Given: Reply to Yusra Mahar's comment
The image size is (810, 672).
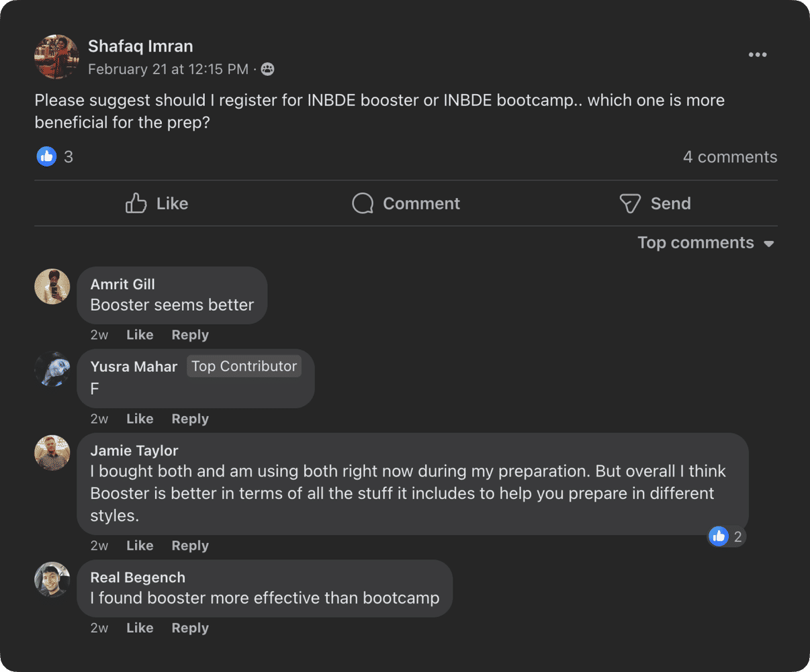Looking at the screenshot, I should [189, 418].
